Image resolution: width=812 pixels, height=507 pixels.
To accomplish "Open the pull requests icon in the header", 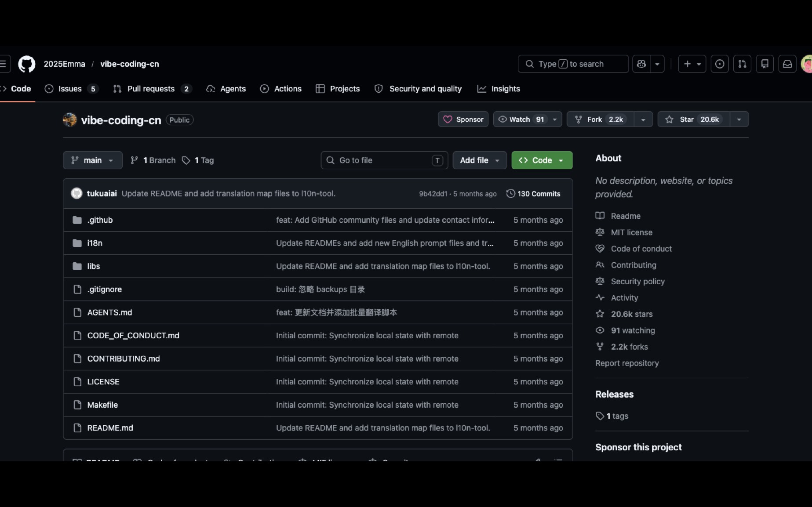I will 742,64.
